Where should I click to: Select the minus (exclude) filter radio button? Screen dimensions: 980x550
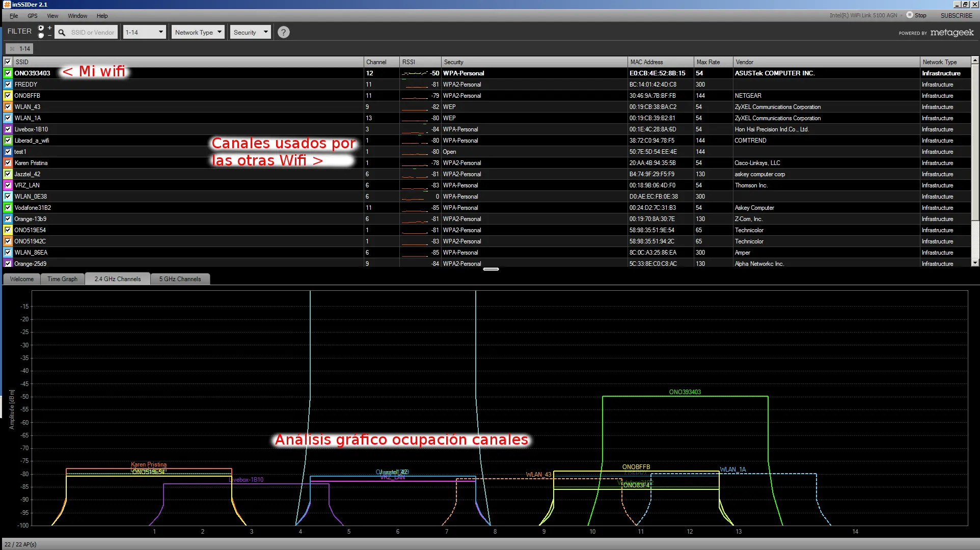(x=41, y=36)
